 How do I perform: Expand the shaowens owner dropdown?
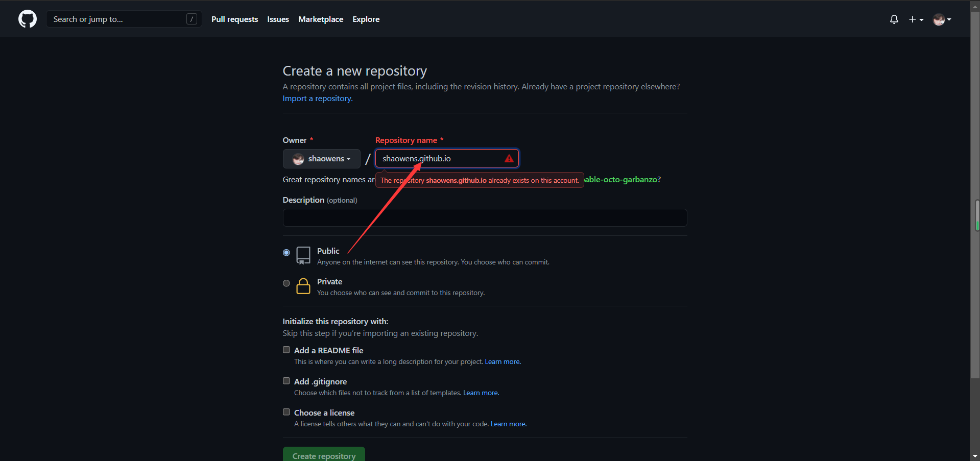coord(322,159)
